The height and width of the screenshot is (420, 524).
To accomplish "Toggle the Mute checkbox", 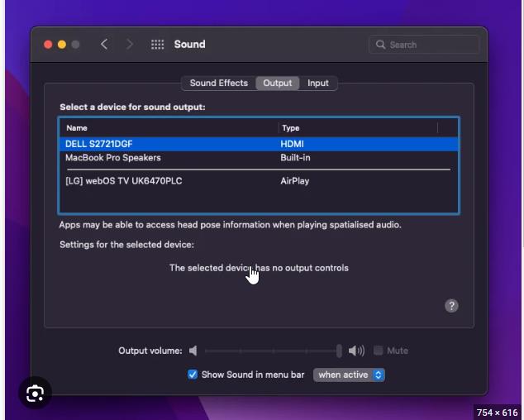I will click(378, 351).
